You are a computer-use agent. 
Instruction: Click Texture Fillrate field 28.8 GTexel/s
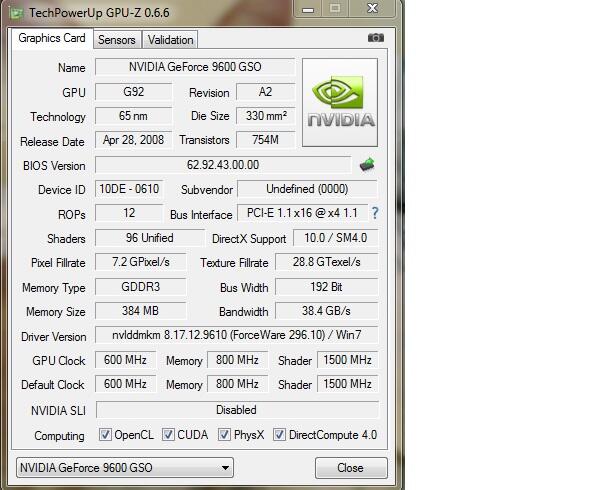327,262
